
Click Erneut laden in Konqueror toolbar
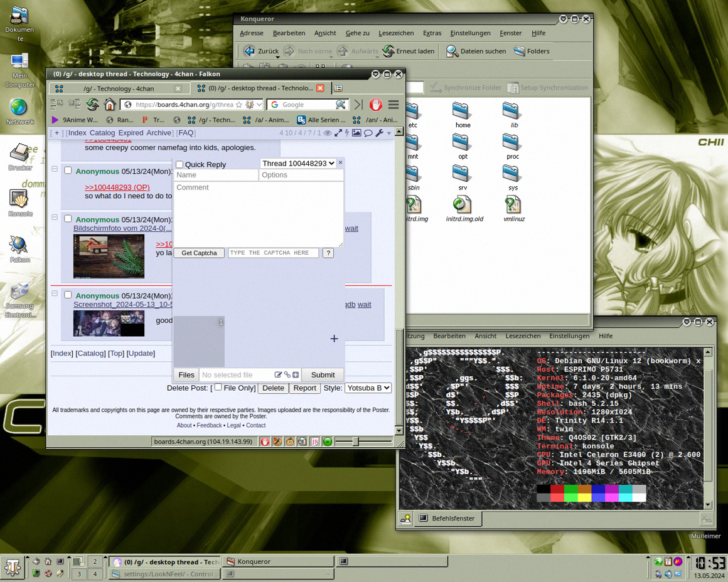point(409,51)
